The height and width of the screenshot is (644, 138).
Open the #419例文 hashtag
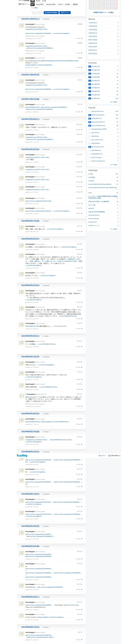[x=92, y=178]
